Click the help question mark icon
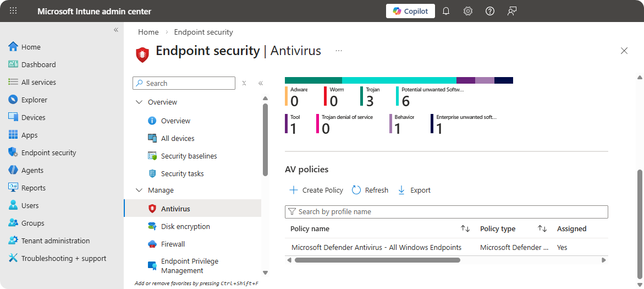Screen dimensions: 644x289 point(490,11)
